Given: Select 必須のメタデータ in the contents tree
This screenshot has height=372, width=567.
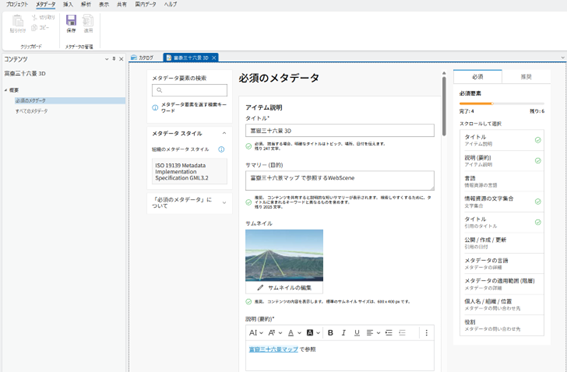Looking at the screenshot, I should click(70, 101).
